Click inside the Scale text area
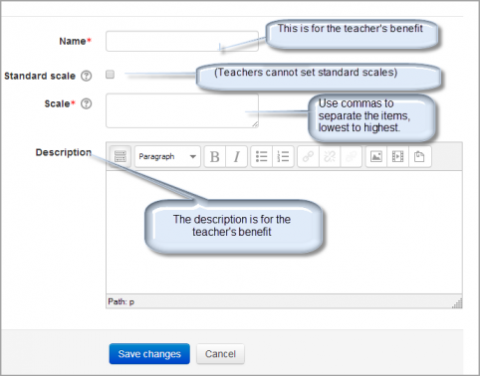Viewport: 480px width, 376px height. [x=182, y=111]
